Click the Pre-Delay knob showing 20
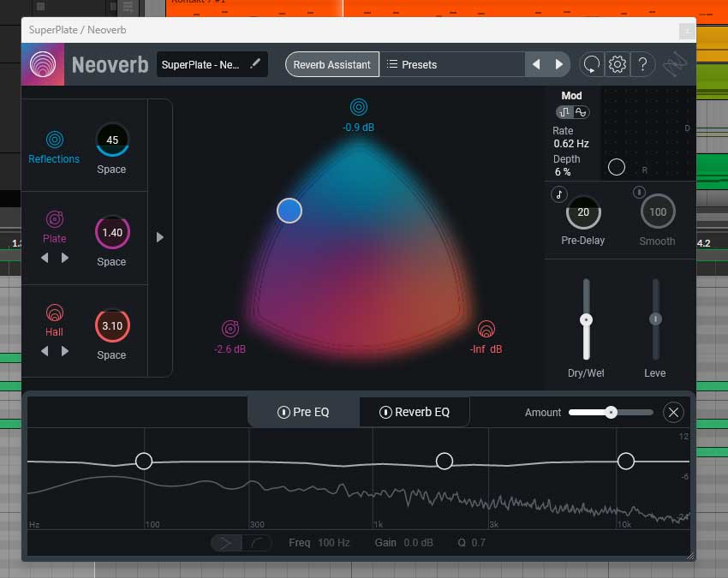Screen dimensions: 728x578 (x=583, y=212)
